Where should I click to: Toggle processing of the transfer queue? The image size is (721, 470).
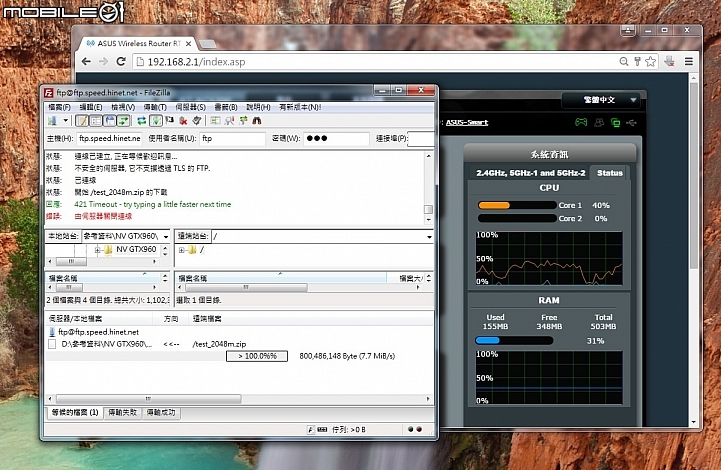[x=156, y=120]
